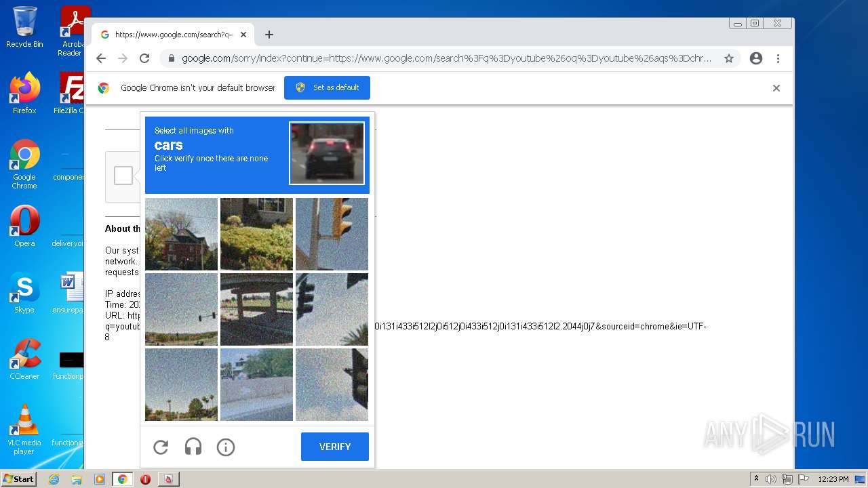Tick the I'm not a robot checkbox
Screen dimensions: 868x488
(x=123, y=176)
